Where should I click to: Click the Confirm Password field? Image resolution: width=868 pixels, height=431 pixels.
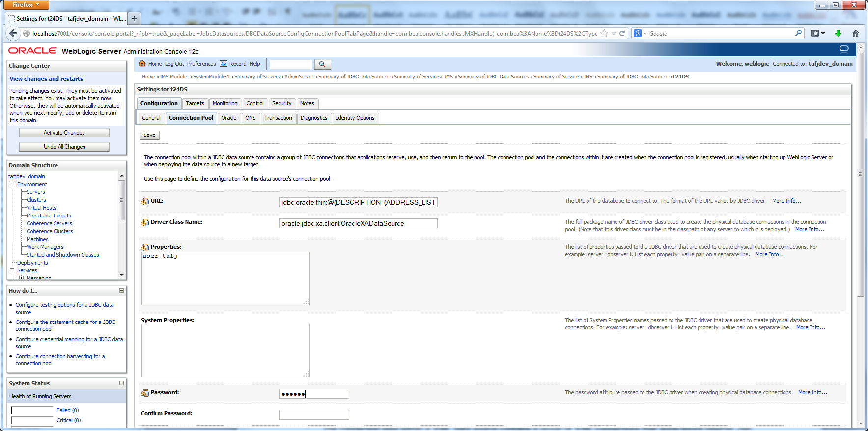[314, 415]
